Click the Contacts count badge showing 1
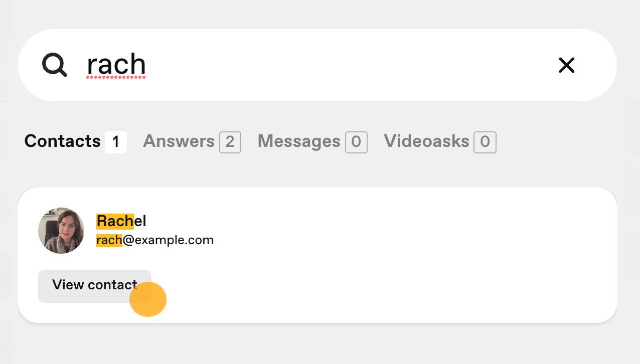Image resolution: width=640 pixels, height=364 pixels. (x=116, y=142)
